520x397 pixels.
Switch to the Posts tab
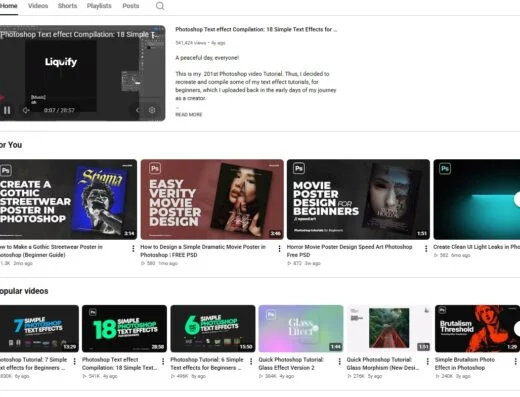(131, 6)
